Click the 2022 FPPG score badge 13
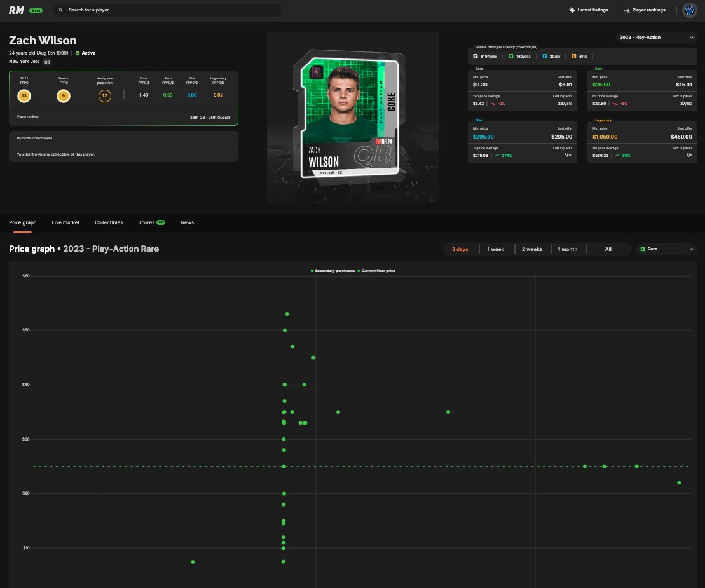The width and height of the screenshot is (705, 588). (24, 96)
